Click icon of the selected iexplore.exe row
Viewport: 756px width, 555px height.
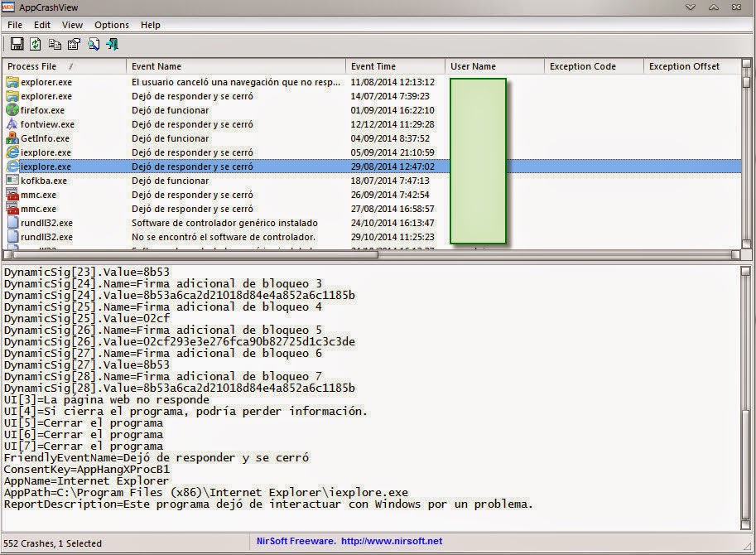click(x=12, y=166)
